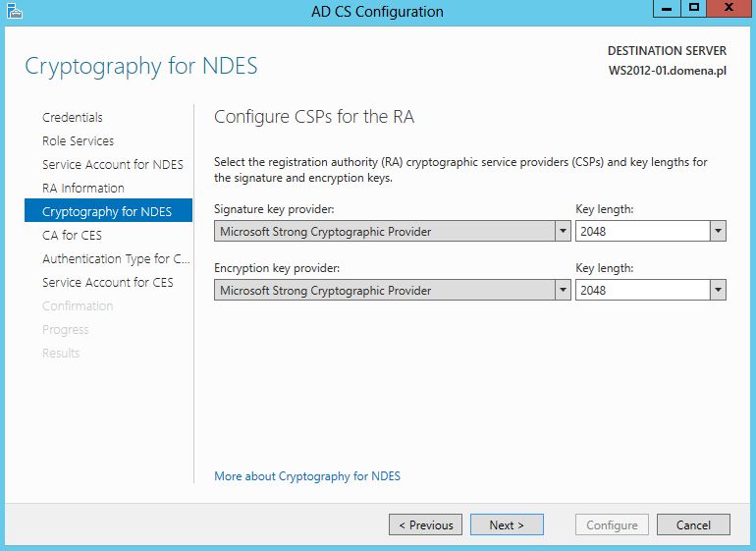Open More about Cryptography for NDES link
Image resolution: width=756 pixels, height=551 pixels.
pyautogui.click(x=307, y=476)
